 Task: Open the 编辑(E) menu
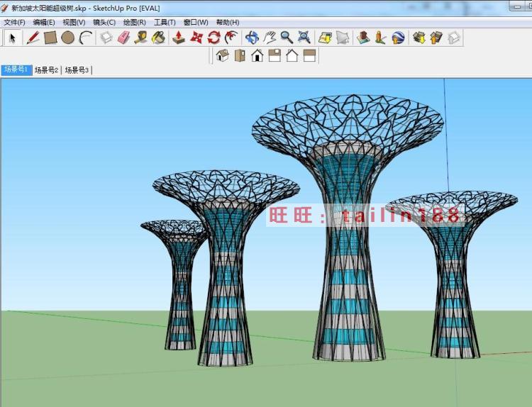[44, 23]
